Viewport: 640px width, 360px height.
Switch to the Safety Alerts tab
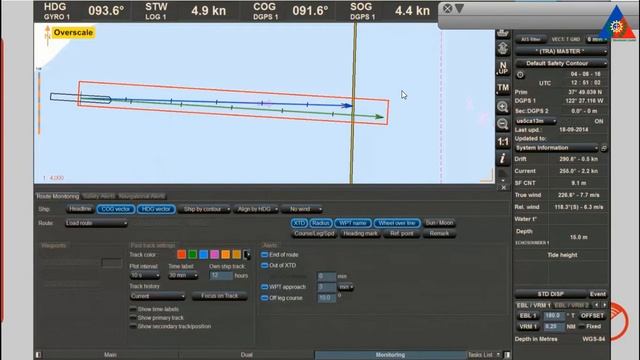pos(99,196)
